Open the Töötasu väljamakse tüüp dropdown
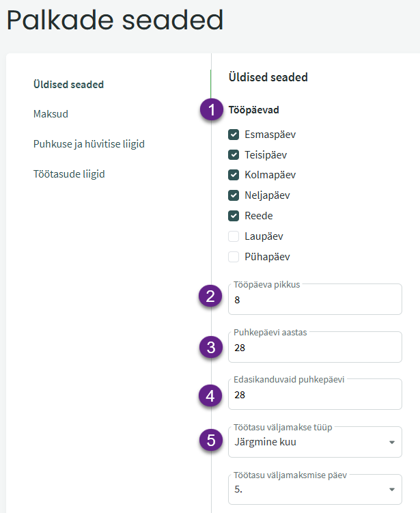Viewport: 420px width, 513px height. click(x=315, y=442)
